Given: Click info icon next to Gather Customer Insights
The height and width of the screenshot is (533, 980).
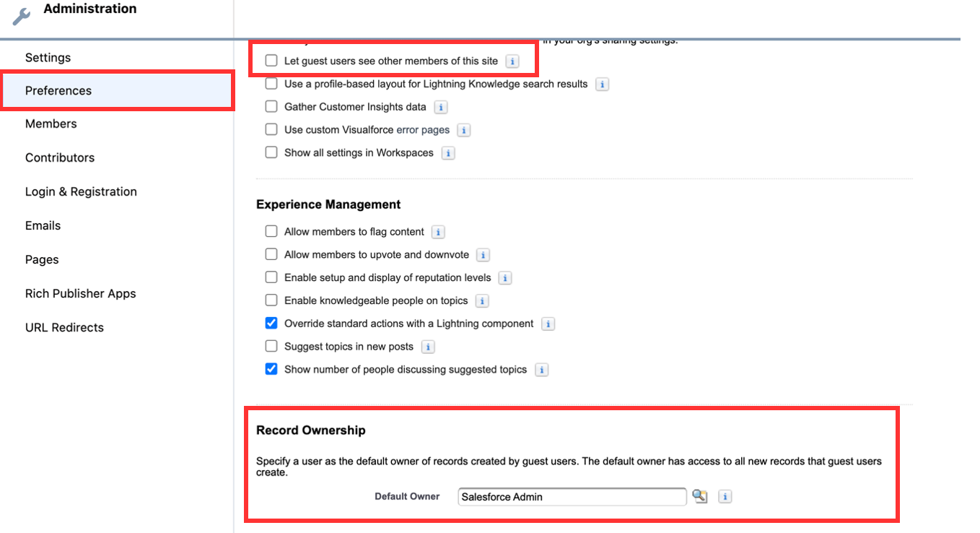Looking at the screenshot, I should (441, 107).
